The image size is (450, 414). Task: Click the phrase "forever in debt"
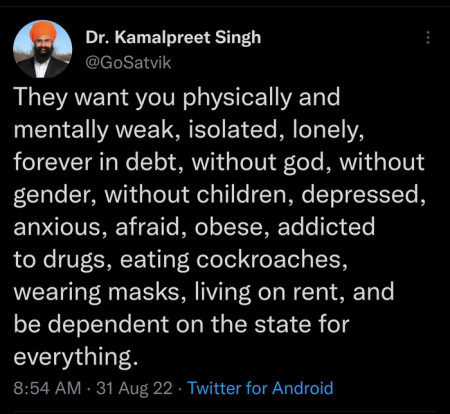pyautogui.click(x=95, y=162)
